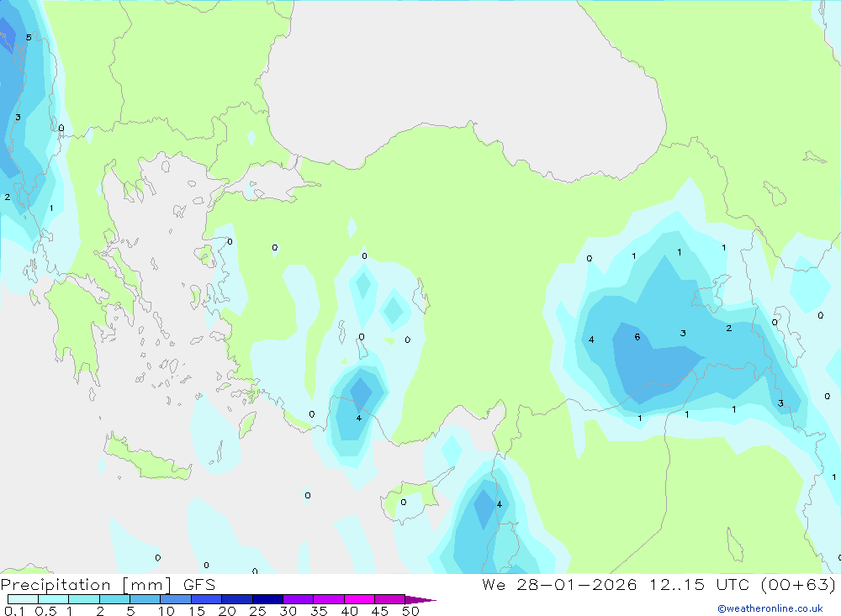Choose the 40–45 mm magenta legend swatch
The height and width of the screenshot is (616, 841).
(359, 599)
